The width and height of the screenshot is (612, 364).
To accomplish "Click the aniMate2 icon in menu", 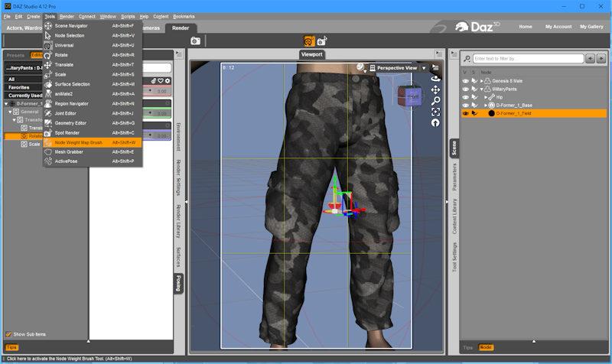I will (48, 94).
